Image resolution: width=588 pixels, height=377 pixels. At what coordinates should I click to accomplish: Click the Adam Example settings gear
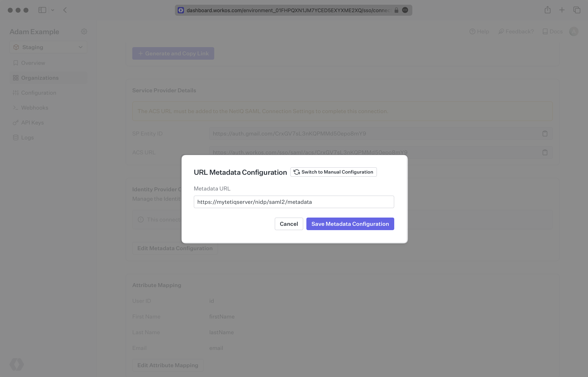tap(85, 31)
